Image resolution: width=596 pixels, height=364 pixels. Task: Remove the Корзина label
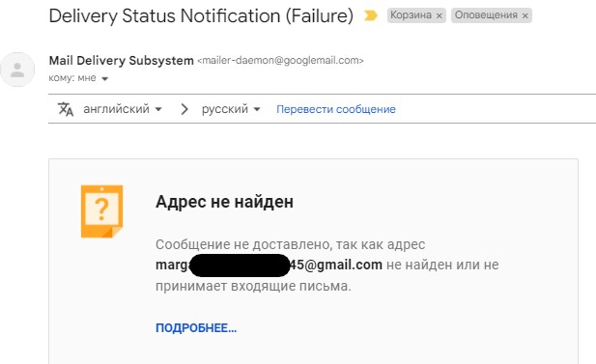click(439, 15)
